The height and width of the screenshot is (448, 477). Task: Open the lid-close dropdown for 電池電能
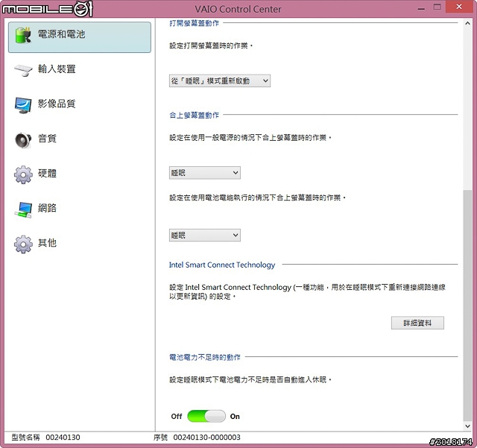[205, 236]
